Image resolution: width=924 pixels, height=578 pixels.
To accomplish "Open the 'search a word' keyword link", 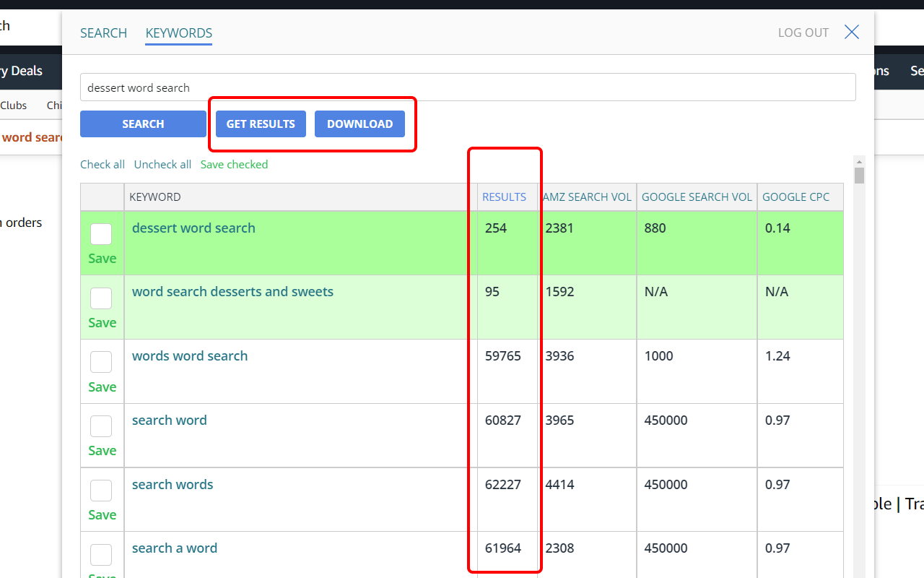I will pos(175,548).
